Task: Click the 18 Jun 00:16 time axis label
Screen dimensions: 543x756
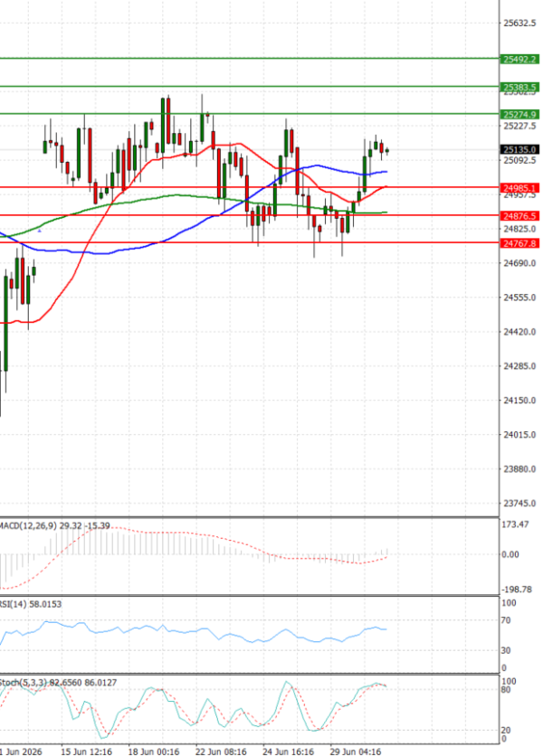Action: [154, 751]
